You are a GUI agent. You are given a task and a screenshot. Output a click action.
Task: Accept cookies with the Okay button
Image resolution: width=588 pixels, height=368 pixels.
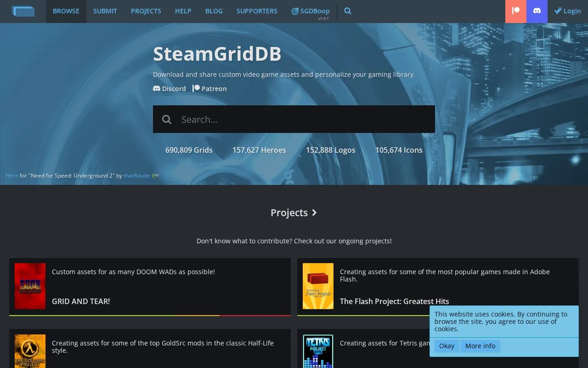click(447, 346)
